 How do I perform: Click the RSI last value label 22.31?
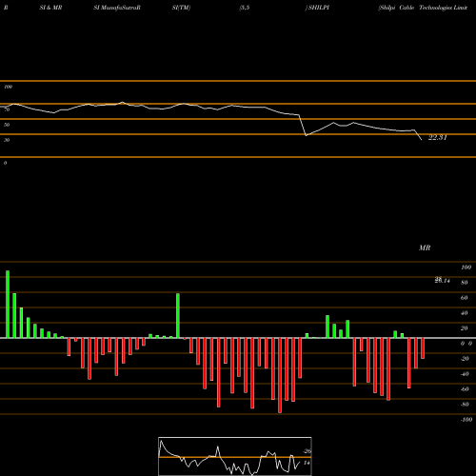[438, 137]
